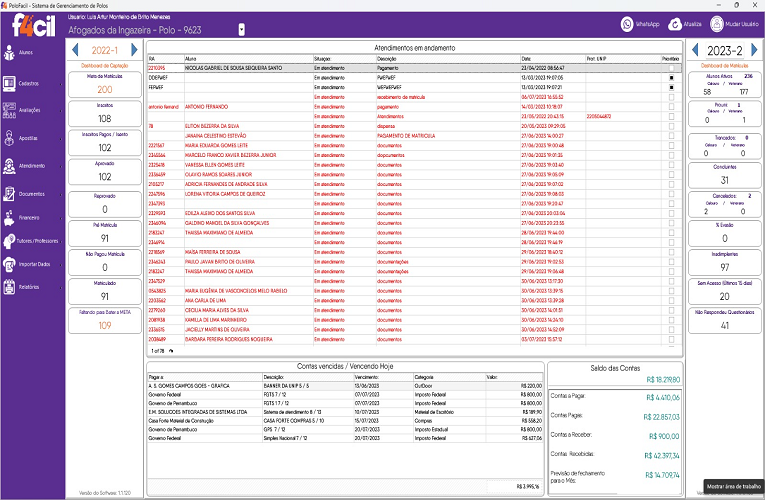765x500 pixels.
Task: Click the WhatsApp icon in header
Action: [628, 23]
